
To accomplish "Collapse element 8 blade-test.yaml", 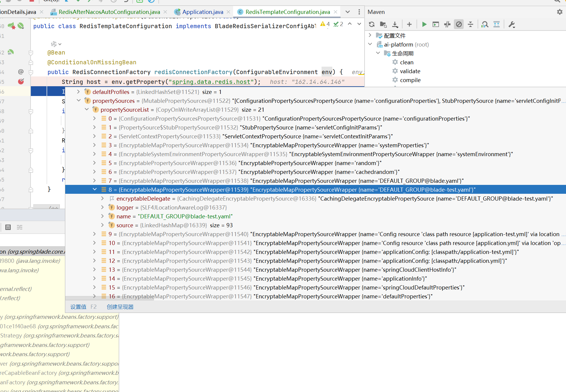I will coord(94,189).
